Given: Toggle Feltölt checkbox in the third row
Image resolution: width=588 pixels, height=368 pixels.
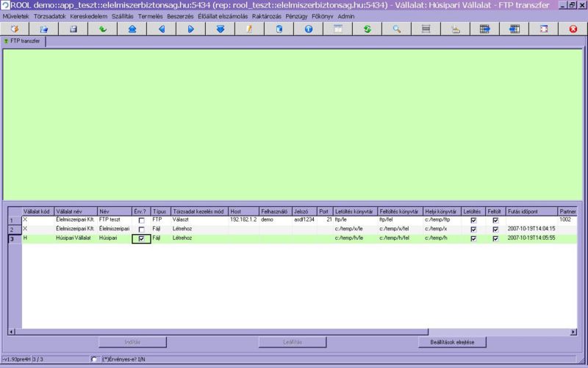Looking at the screenshot, I should pyautogui.click(x=495, y=238).
